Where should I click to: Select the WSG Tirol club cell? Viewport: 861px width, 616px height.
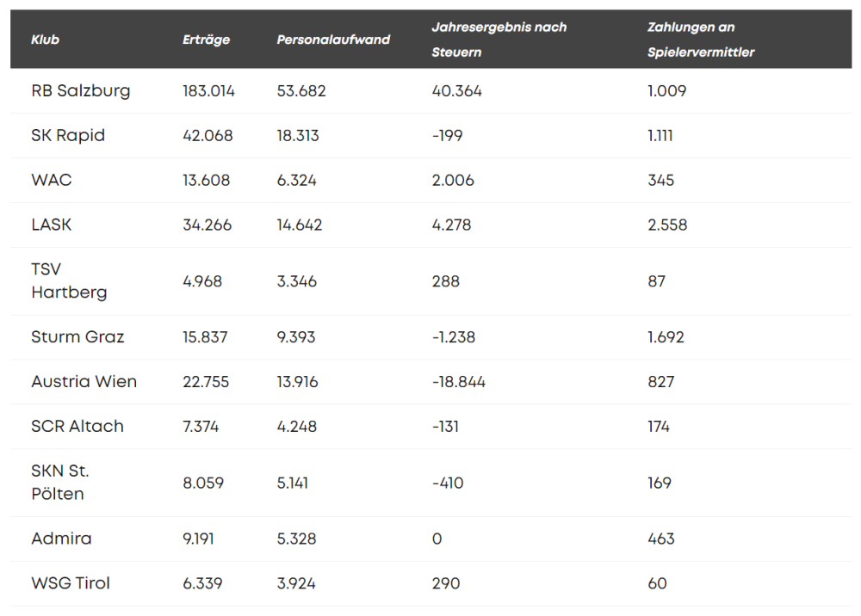(71, 583)
